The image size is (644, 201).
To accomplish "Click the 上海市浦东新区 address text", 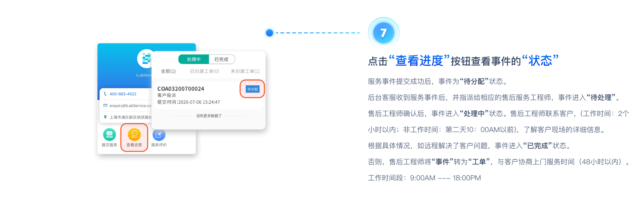I will 130,117.
